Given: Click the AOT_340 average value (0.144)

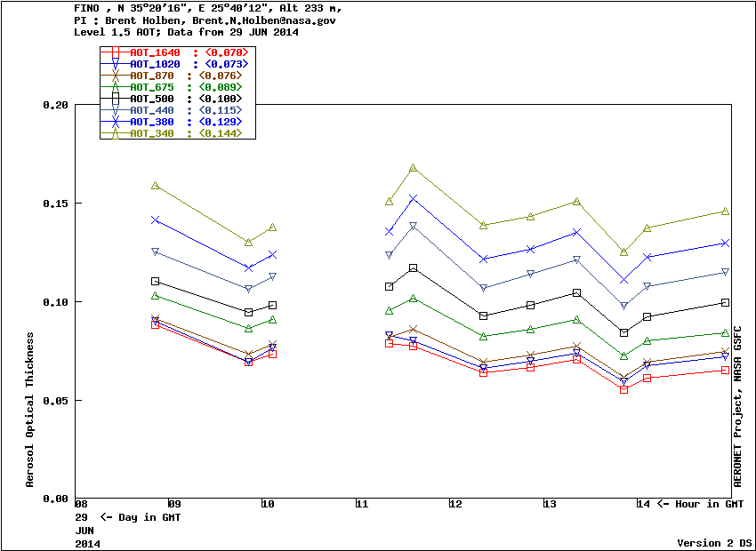Looking at the screenshot, I should click(221, 133).
